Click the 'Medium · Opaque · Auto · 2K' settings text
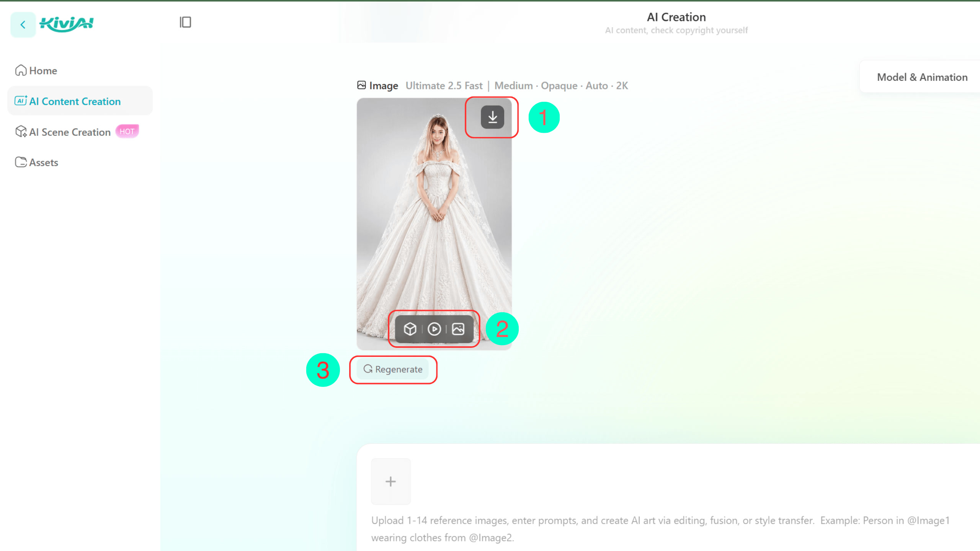The image size is (980, 551). [x=561, y=86]
